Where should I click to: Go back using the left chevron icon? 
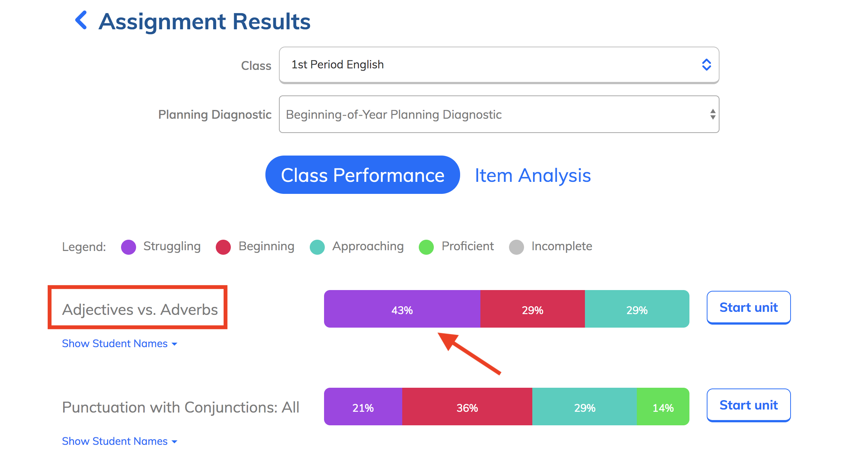coord(81,20)
